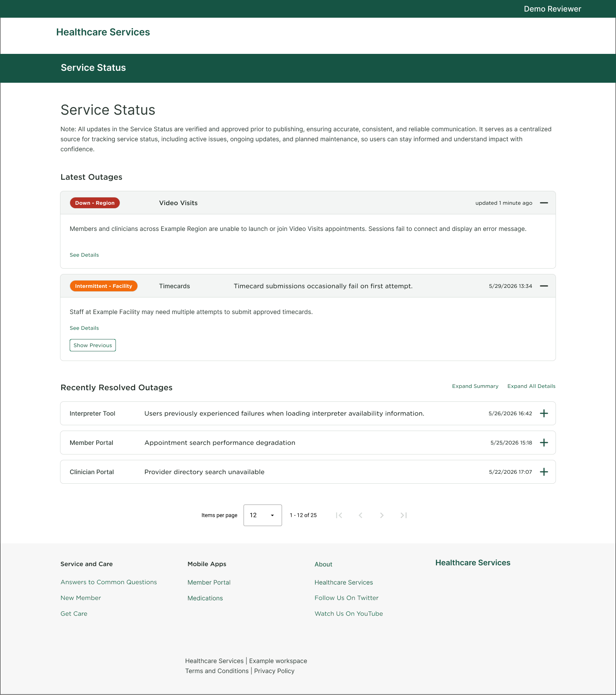Click 'Appointment search performance degradation' text
The width and height of the screenshot is (616, 695).
coord(220,443)
